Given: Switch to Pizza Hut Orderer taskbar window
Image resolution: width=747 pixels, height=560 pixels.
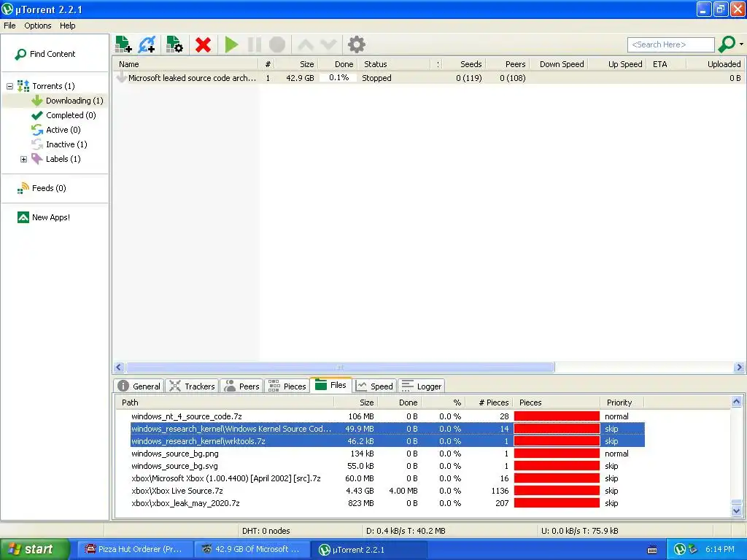Looking at the screenshot, I should (134, 550).
